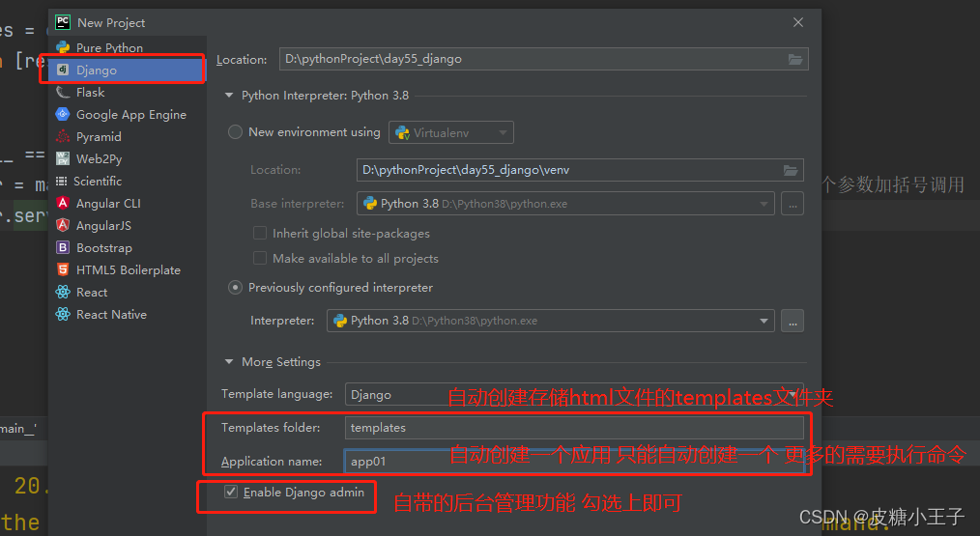The image size is (980, 536).
Task: Close the New Project dialog
Action: coord(798,22)
